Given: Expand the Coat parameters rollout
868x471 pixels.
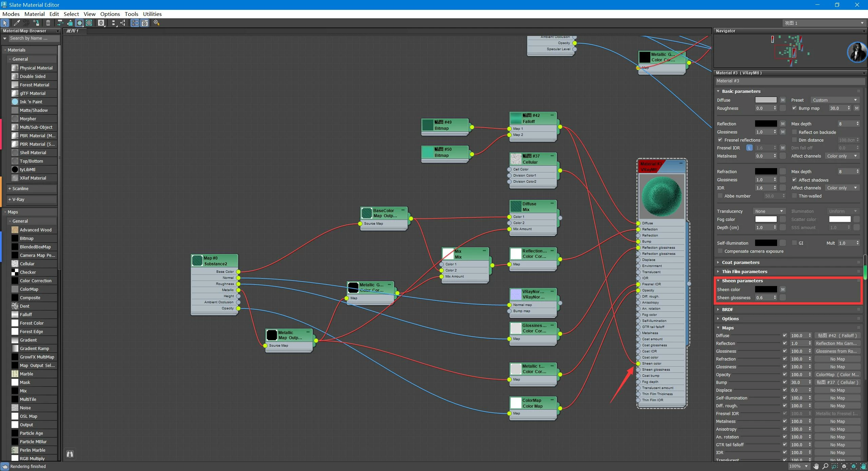Looking at the screenshot, I should (741, 262).
